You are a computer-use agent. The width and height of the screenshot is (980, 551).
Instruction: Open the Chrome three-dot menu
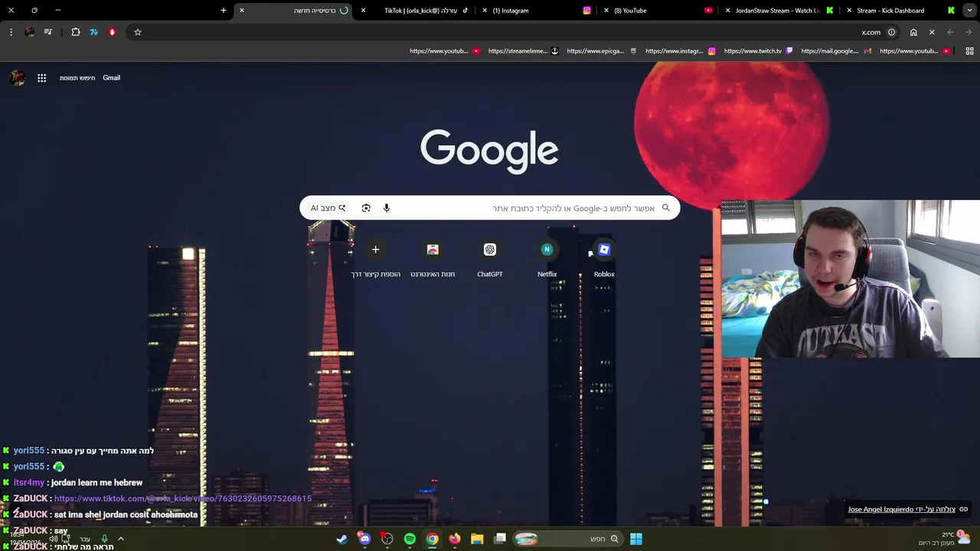(11, 32)
